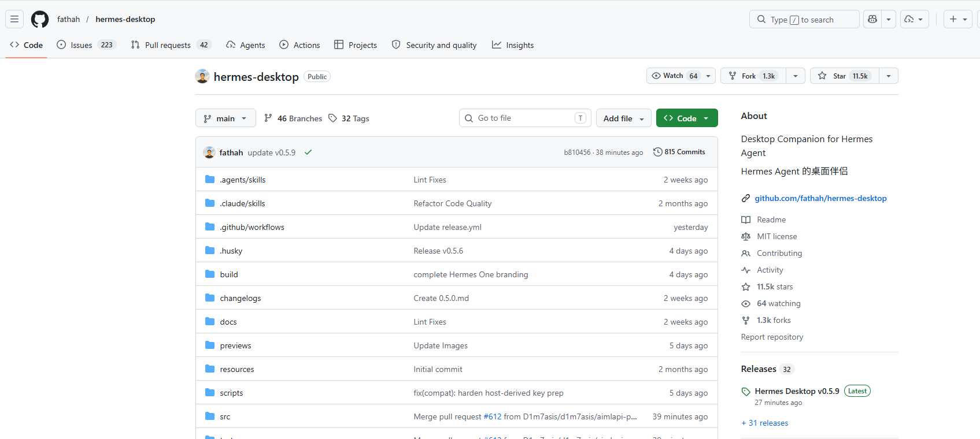Open the agent sessions cloud menu

pos(915,19)
